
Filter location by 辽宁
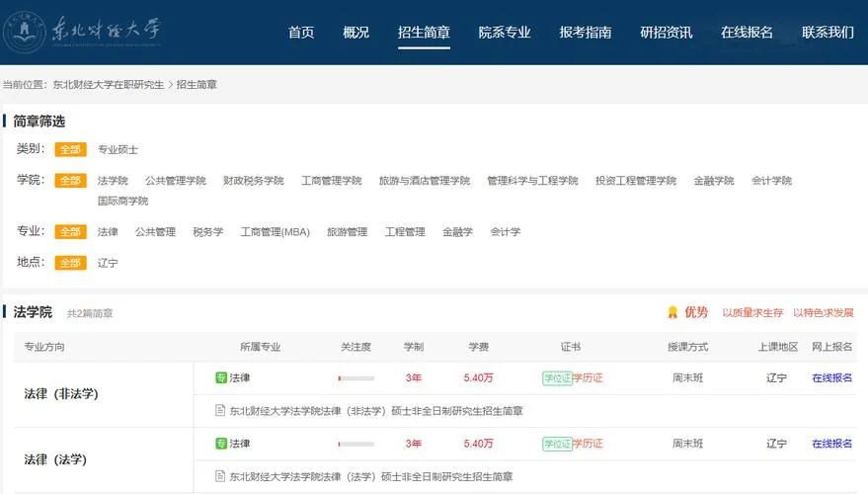click(x=108, y=263)
